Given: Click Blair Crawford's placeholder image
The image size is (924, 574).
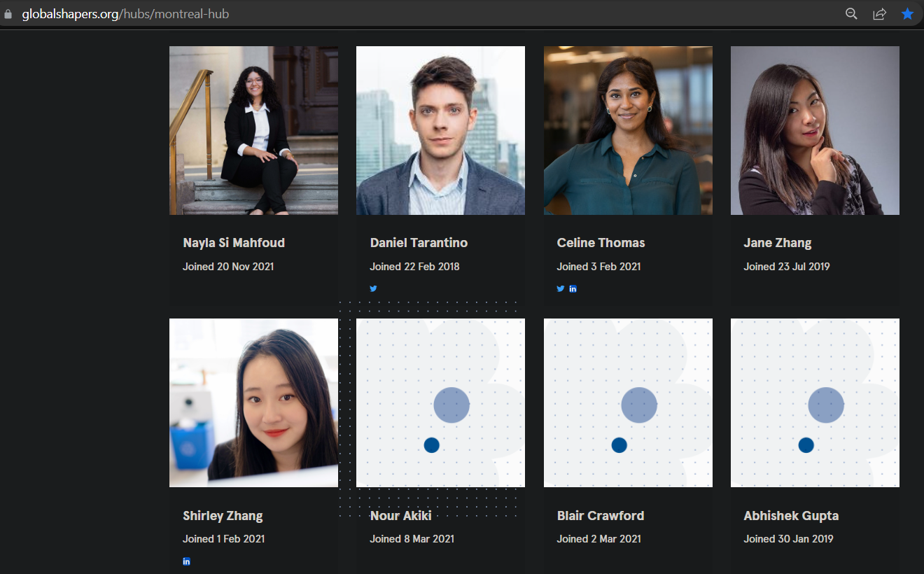Looking at the screenshot, I should [628, 402].
